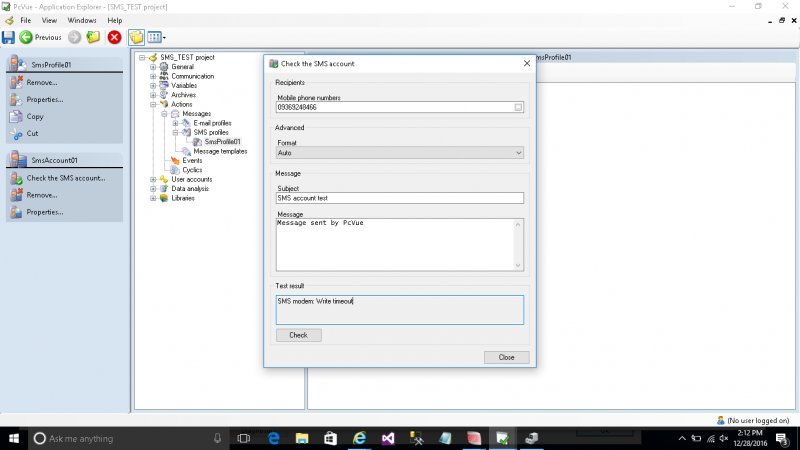Open Internet Explorer from the taskbar

[x=359, y=438]
